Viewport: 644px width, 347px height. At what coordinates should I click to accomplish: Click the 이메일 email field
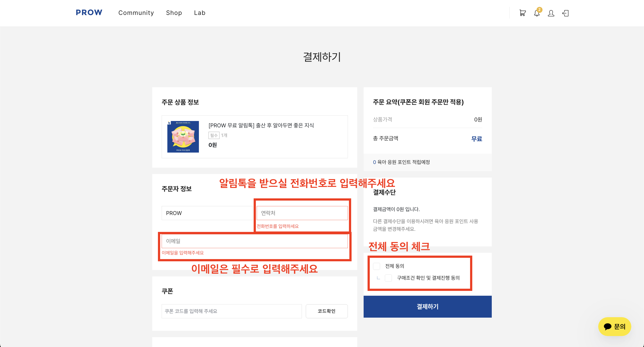click(x=255, y=241)
